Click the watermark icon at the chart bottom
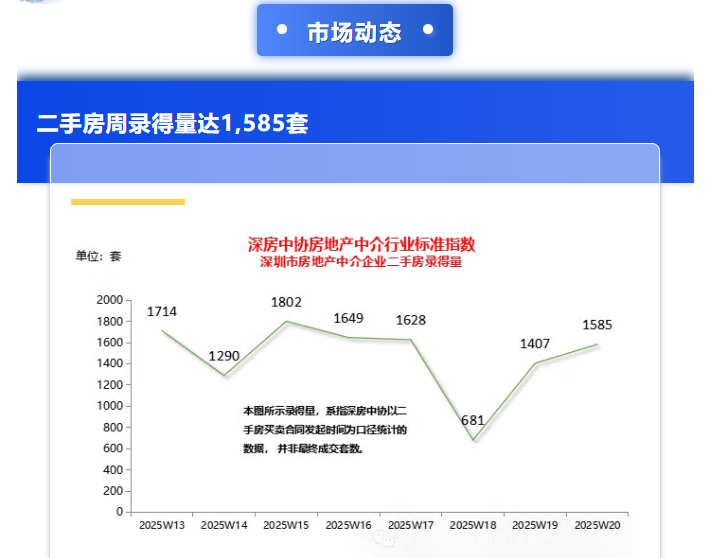Image resolution: width=715 pixels, height=558 pixels. pos(384,538)
